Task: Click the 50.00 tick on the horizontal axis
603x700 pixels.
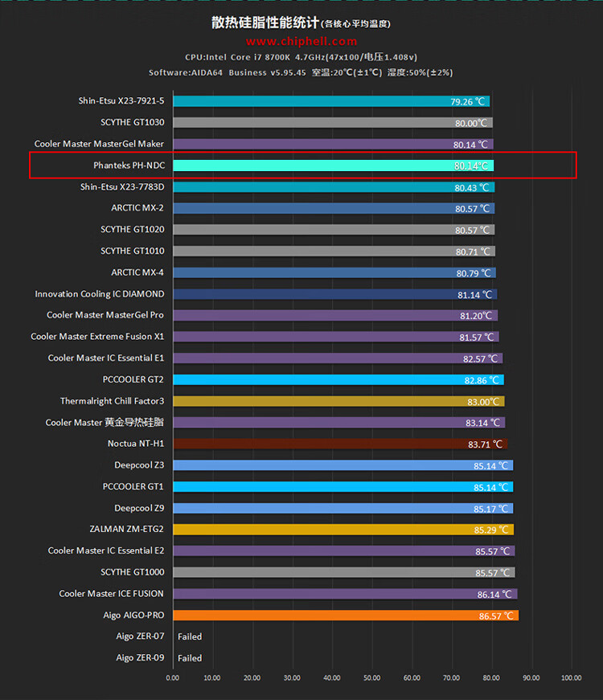Action: click(371, 677)
